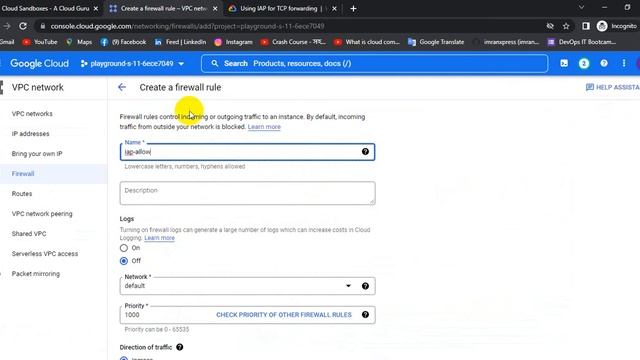
Task: Click Learn more link about firewall rules
Action: click(x=264, y=127)
